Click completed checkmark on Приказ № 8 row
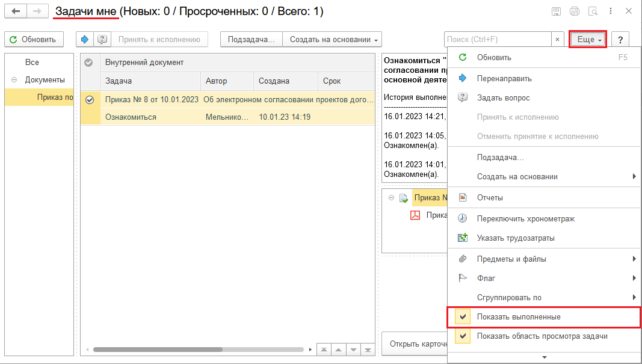This screenshot has height=364, width=642. pos(90,100)
